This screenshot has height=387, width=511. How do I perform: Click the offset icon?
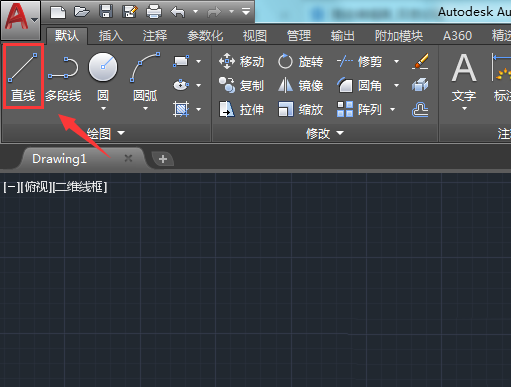click(x=420, y=109)
